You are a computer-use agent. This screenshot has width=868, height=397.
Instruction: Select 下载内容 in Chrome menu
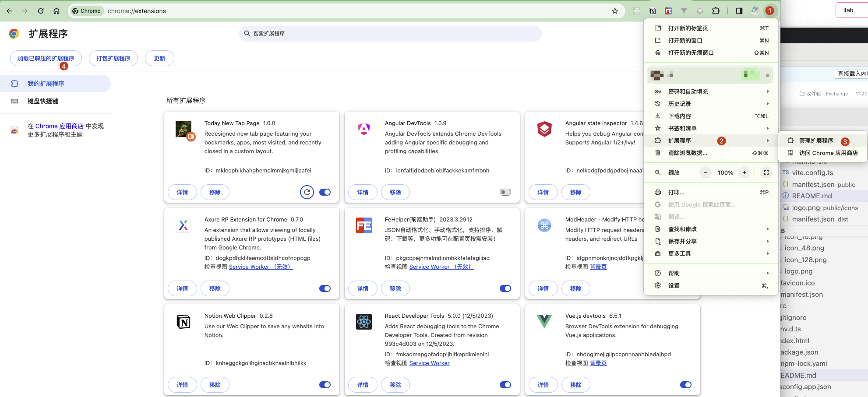click(711, 116)
